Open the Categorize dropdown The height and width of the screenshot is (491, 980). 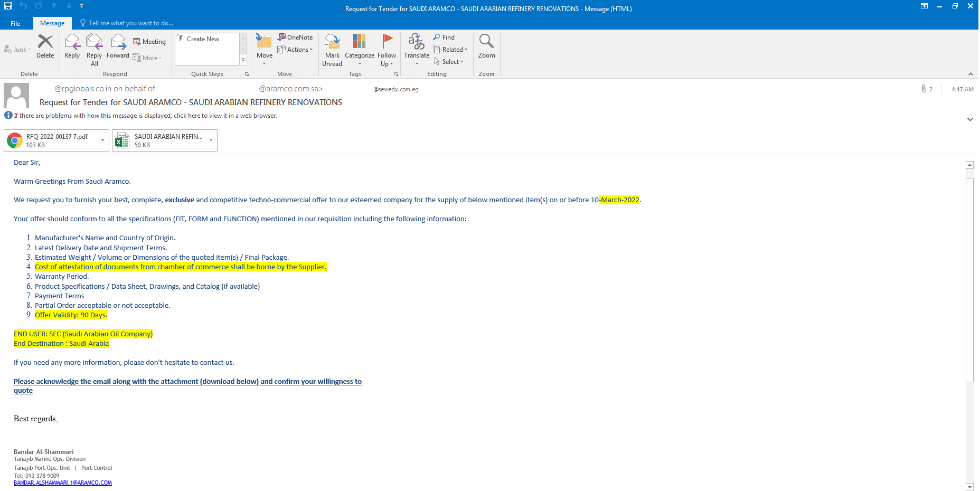tap(359, 42)
